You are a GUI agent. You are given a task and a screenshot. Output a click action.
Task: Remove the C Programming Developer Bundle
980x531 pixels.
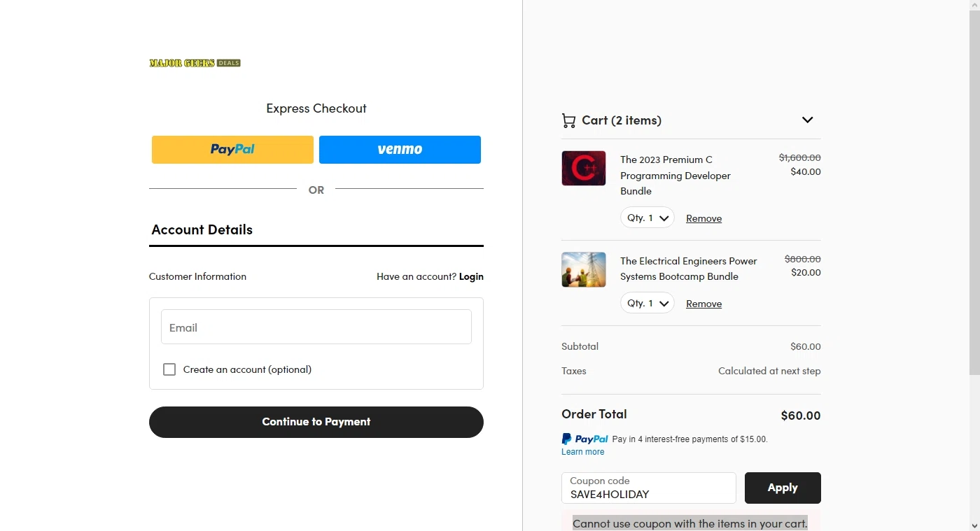point(703,218)
